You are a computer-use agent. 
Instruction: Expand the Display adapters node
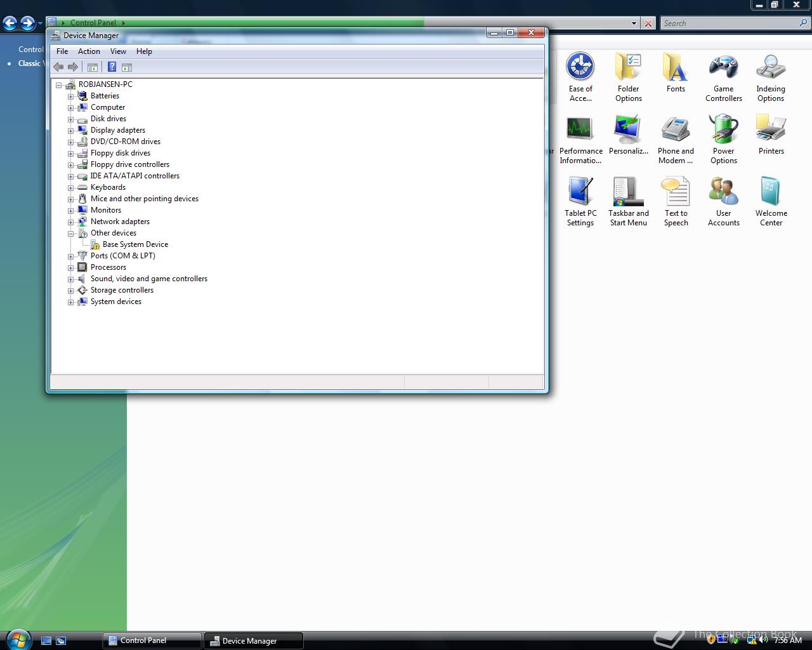(x=71, y=131)
